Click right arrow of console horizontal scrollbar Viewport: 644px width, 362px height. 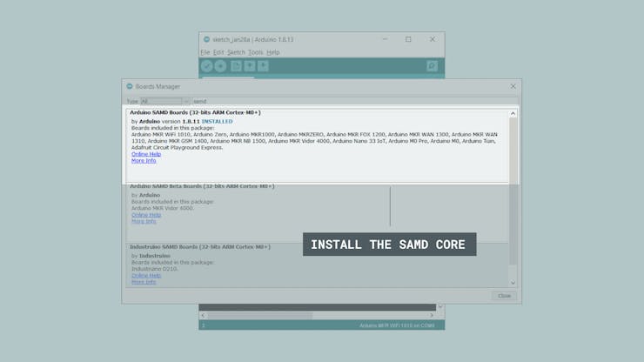click(x=432, y=315)
